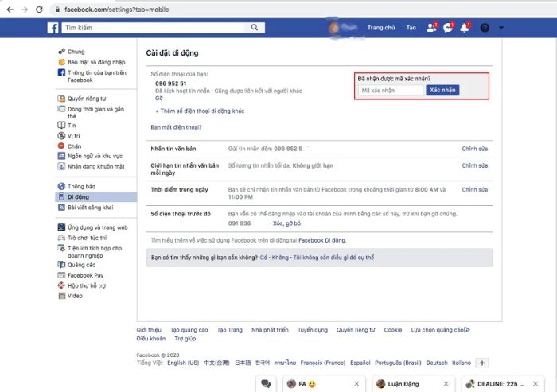Open Nhà phát triển footer link
This screenshot has height=392, width=557.
pyautogui.click(x=270, y=329)
